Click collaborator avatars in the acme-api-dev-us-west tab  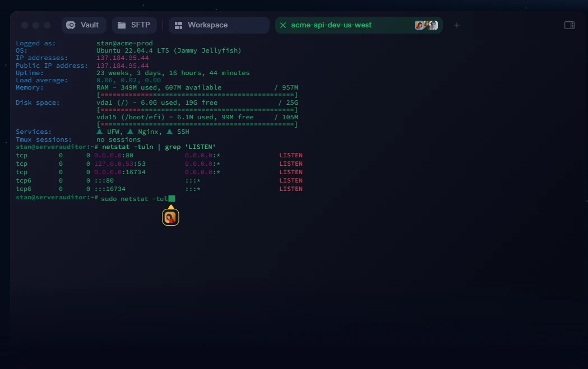point(427,25)
